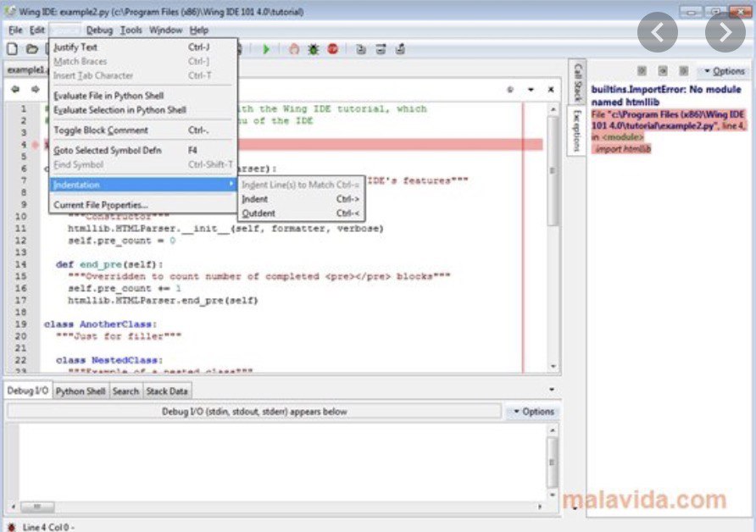This screenshot has height=532, width=756.
Task: Open the File menu
Action: coord(15,30)
